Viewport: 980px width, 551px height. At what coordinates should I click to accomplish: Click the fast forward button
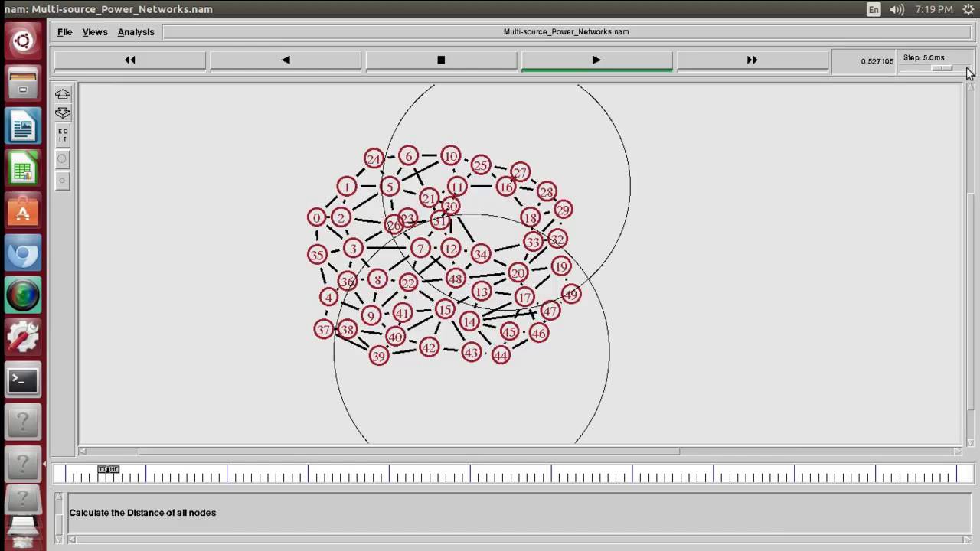pyautogui.click(x=752, y=60)
